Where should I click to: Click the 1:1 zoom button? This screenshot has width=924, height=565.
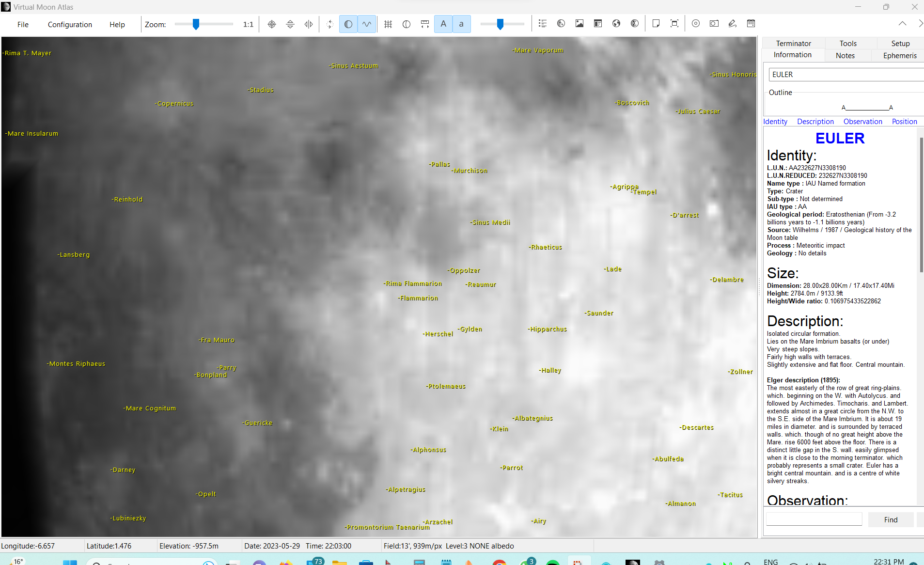[x=248, y=25]
